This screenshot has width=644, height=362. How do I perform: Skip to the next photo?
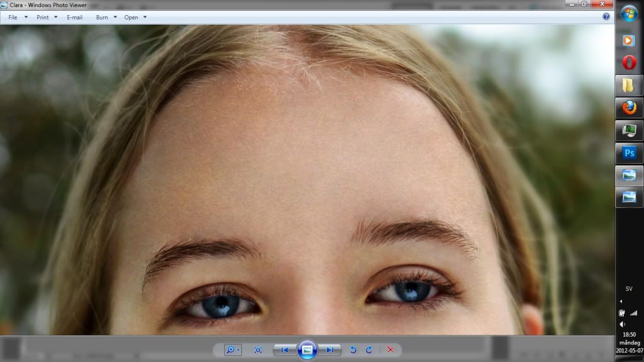(329, 349)
